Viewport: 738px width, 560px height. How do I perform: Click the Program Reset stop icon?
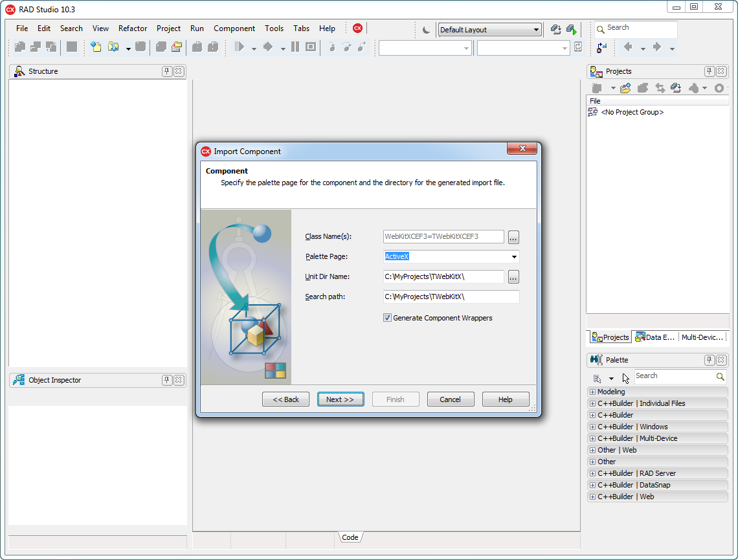(311, 47)
